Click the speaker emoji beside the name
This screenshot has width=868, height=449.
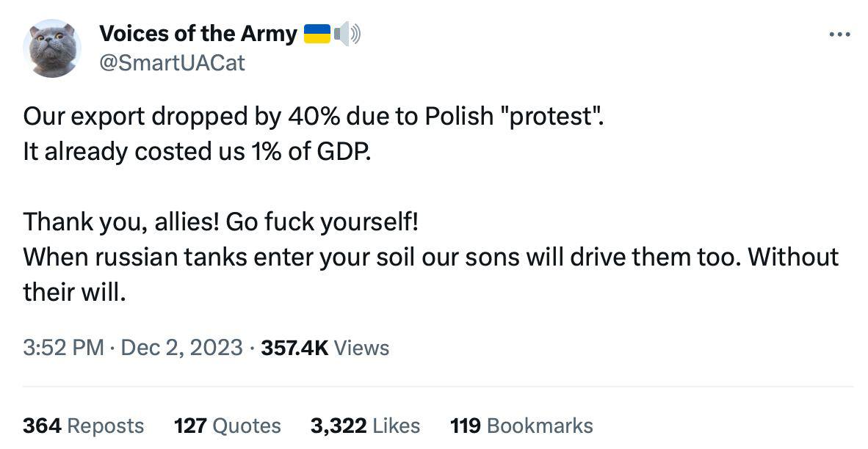[347, 34]
